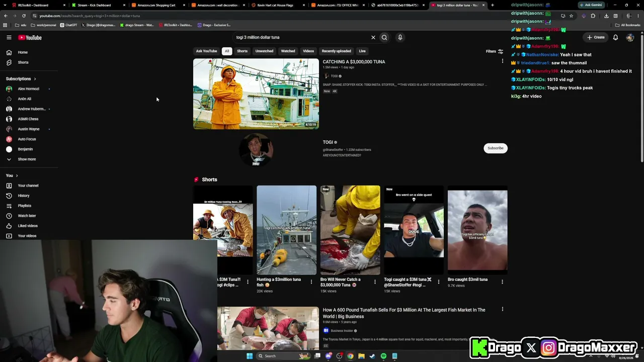Open the How A 600 Pound Tunafish video title

pos(404,313)
